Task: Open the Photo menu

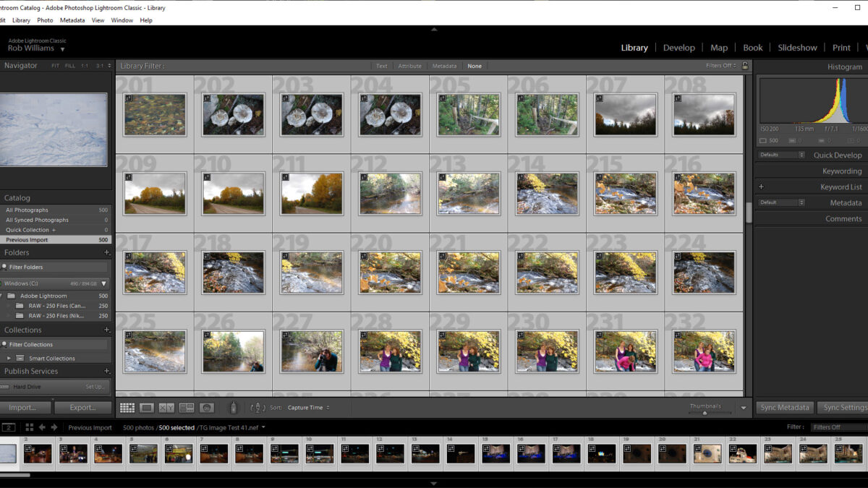Action: click(x=45, y=20)
